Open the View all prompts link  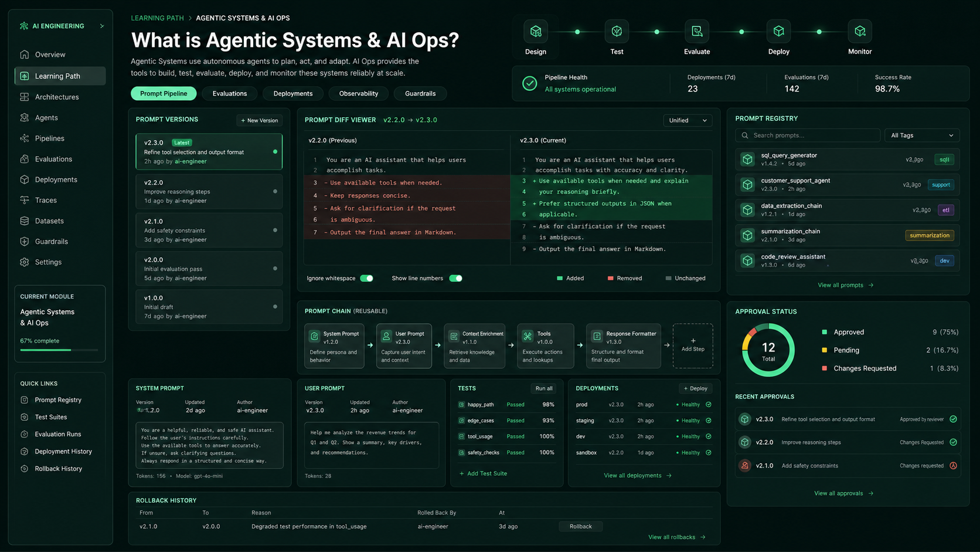pos(846,285)
